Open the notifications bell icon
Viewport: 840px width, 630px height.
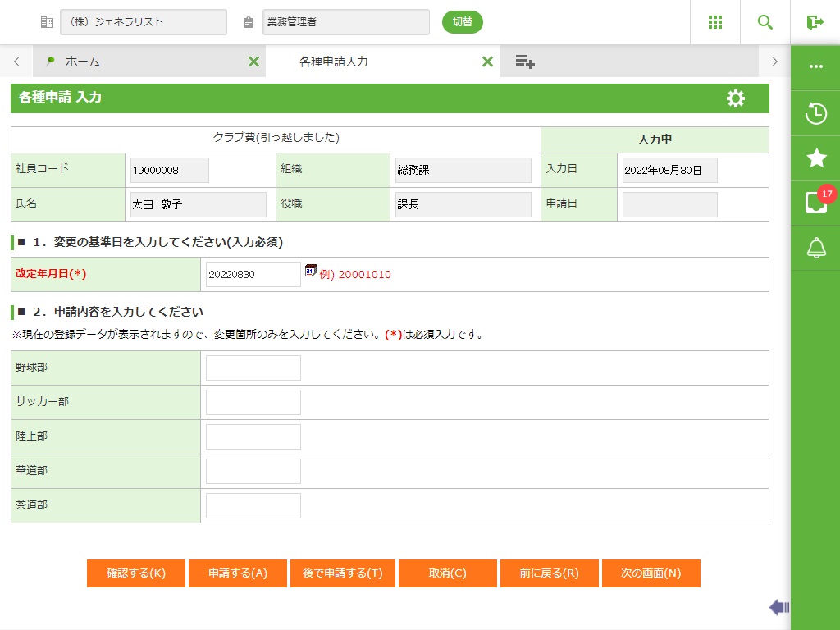click(x=815, y=248)
